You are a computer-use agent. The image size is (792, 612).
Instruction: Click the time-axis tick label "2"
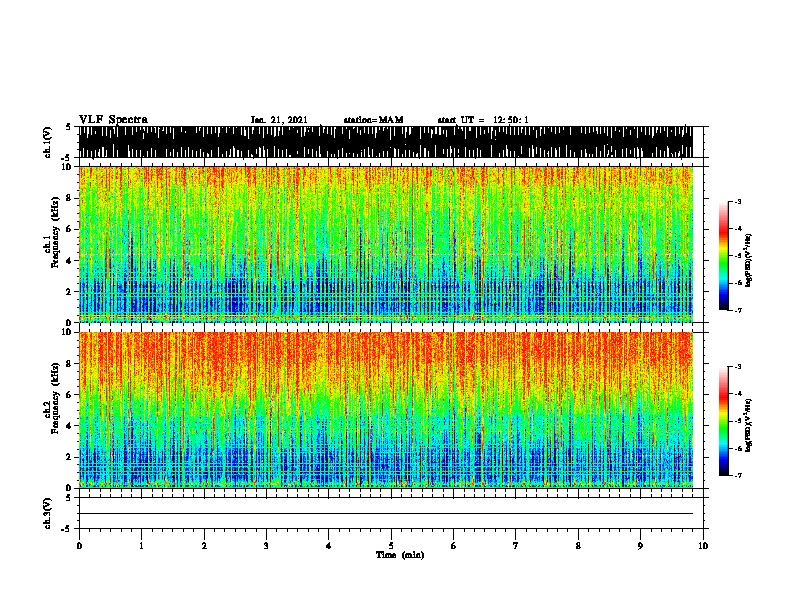(x=204, y=546)
